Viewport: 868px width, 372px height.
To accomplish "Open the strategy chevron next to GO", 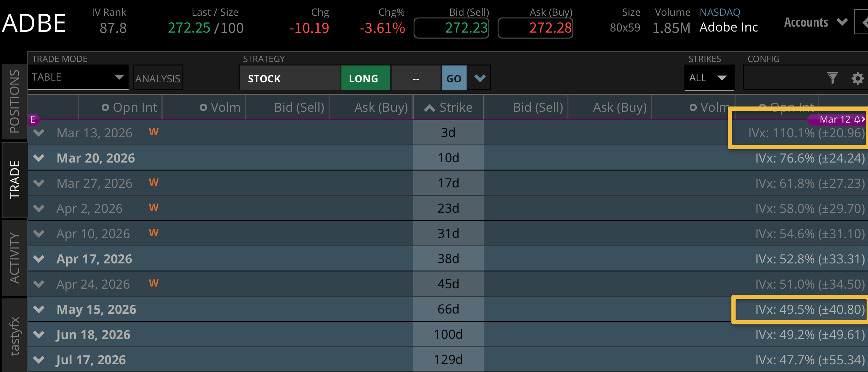I will (480, 78).
